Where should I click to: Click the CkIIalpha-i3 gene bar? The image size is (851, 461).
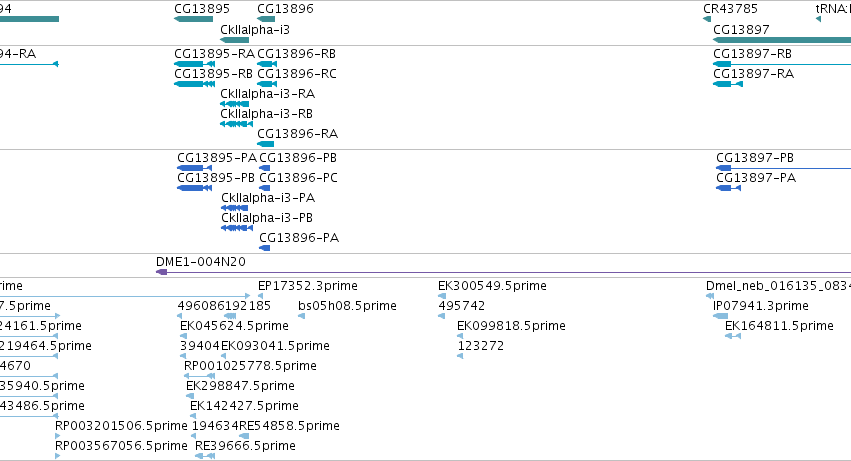coord(234,40)
